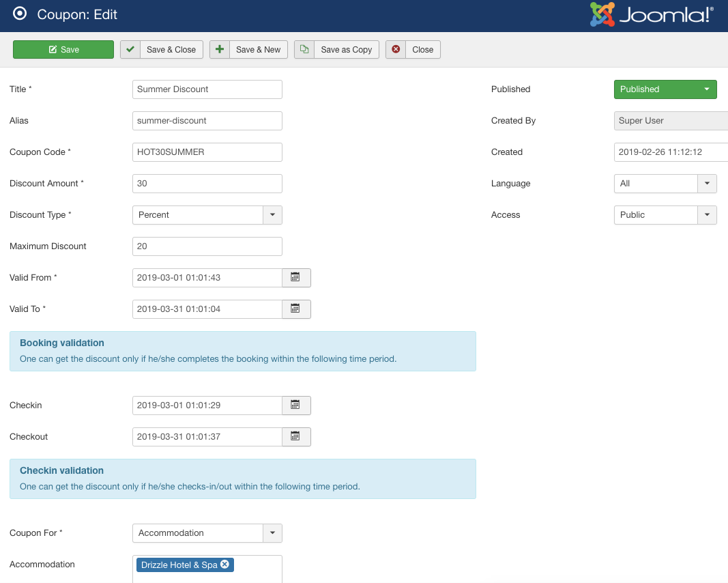The image size is (728, 583).
Task: Expand the Discount Type dropdown
Action: [x=272, y=215]
